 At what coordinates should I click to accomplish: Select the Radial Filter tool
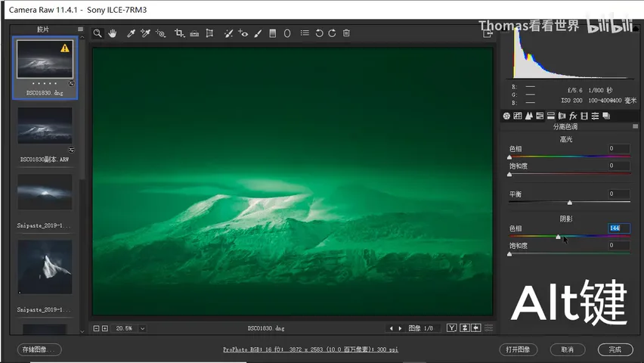pos(287,33)
